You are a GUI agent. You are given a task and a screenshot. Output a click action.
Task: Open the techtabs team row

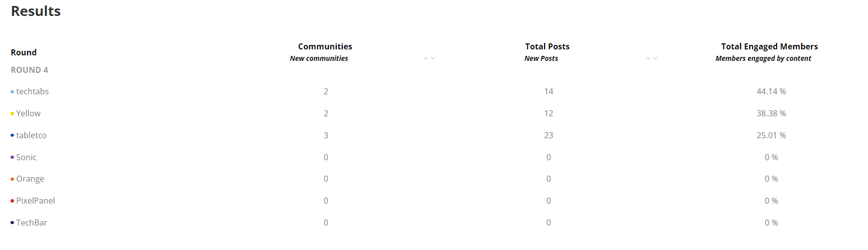point(32,91)
